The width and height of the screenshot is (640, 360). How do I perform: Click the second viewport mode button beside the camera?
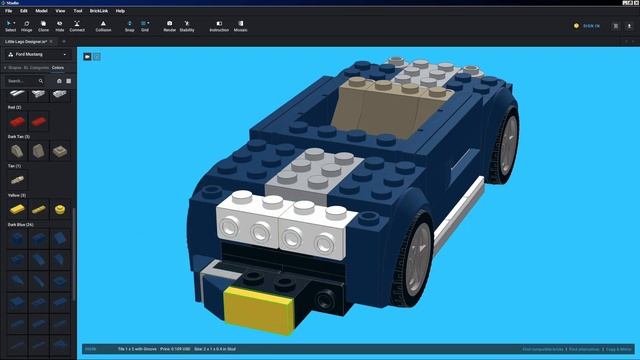97,57
